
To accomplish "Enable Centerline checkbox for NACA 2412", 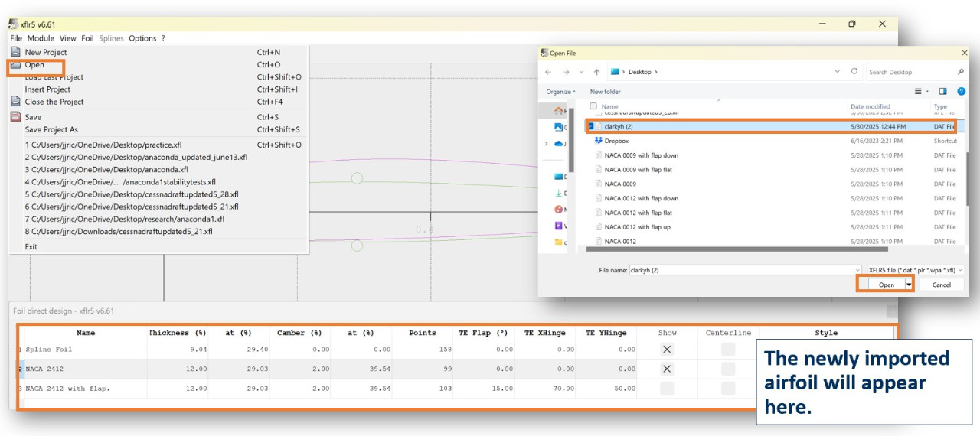I will click(728, 369).
